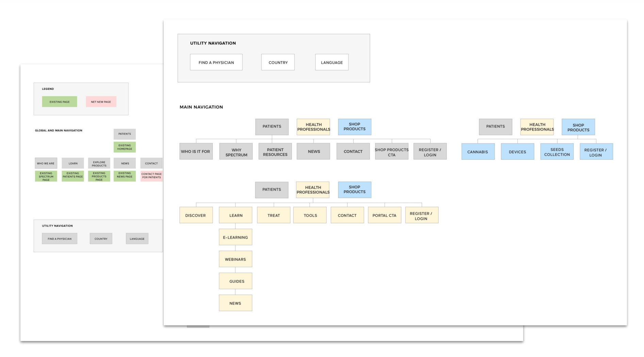
Task: Select the white FIND A PHYSICIAN box on front page
Action: (x=216, y=62)
